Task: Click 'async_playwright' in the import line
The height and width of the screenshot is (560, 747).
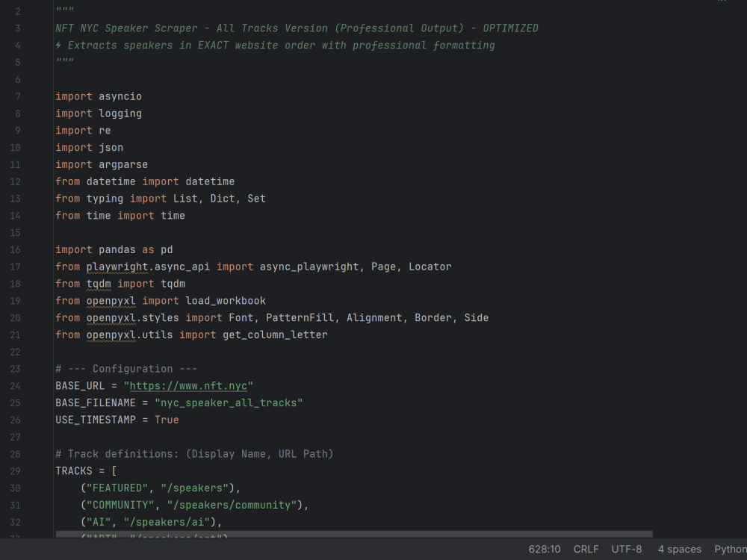Action: 309,267
